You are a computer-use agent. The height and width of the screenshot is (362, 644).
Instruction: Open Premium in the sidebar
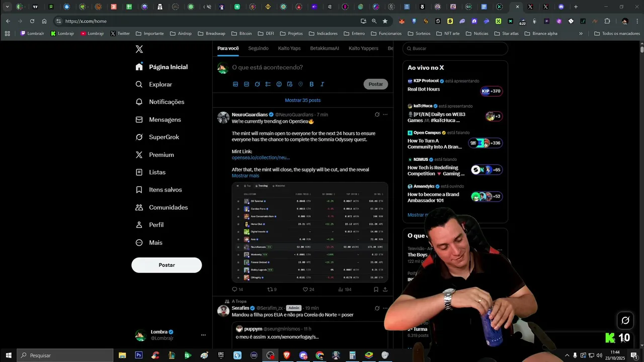(154, 155)
